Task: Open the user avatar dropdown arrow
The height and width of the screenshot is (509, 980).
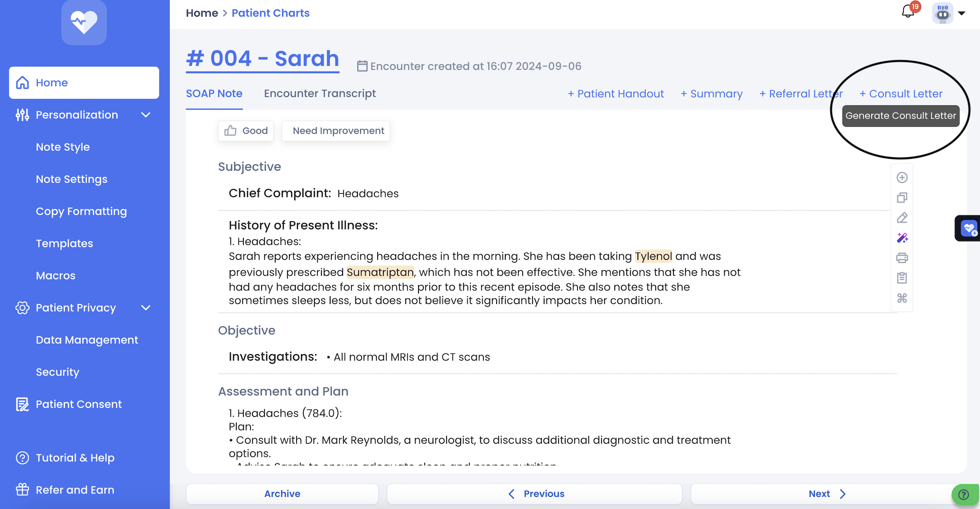Action: click(x=961, y=13)
